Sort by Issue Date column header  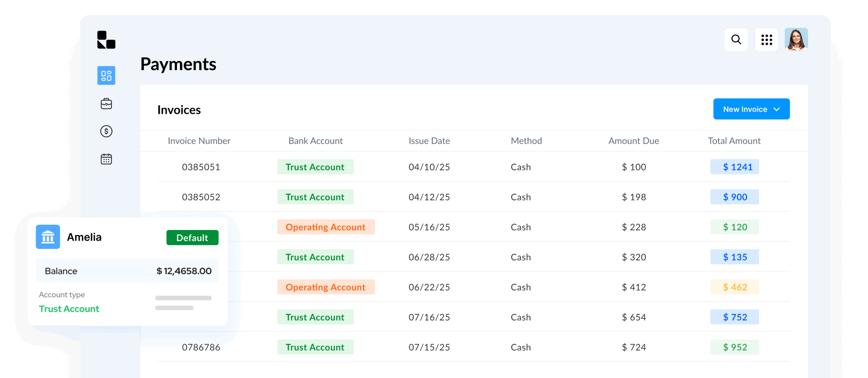click(429, 141)
